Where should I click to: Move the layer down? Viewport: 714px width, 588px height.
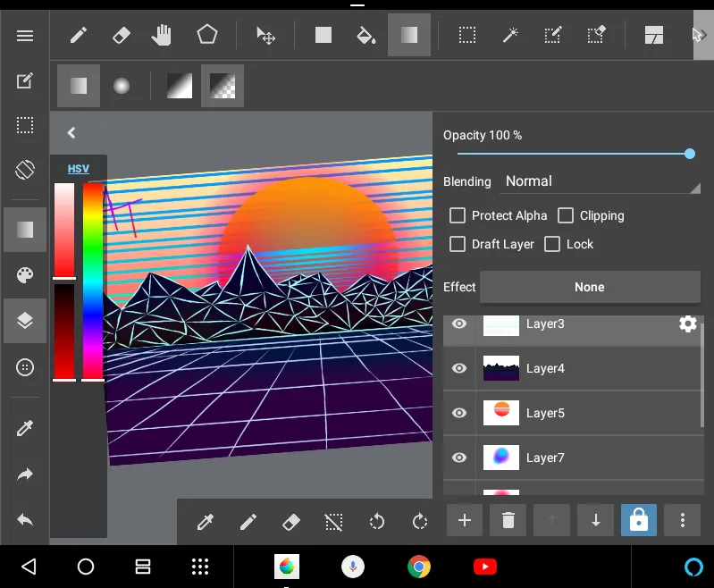pos(595,520)
